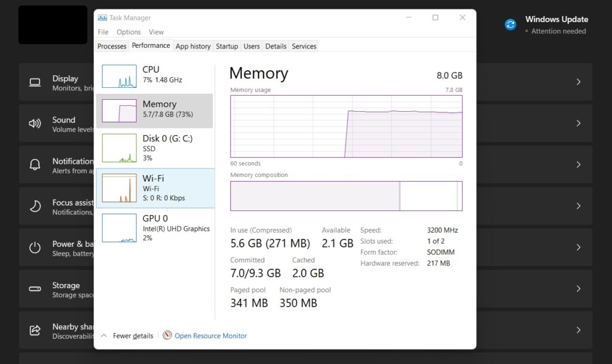Open Nearby sharing discoverability settings
Image resolution: width=612 pixels, height=364 pixels.
coord(578,329)
